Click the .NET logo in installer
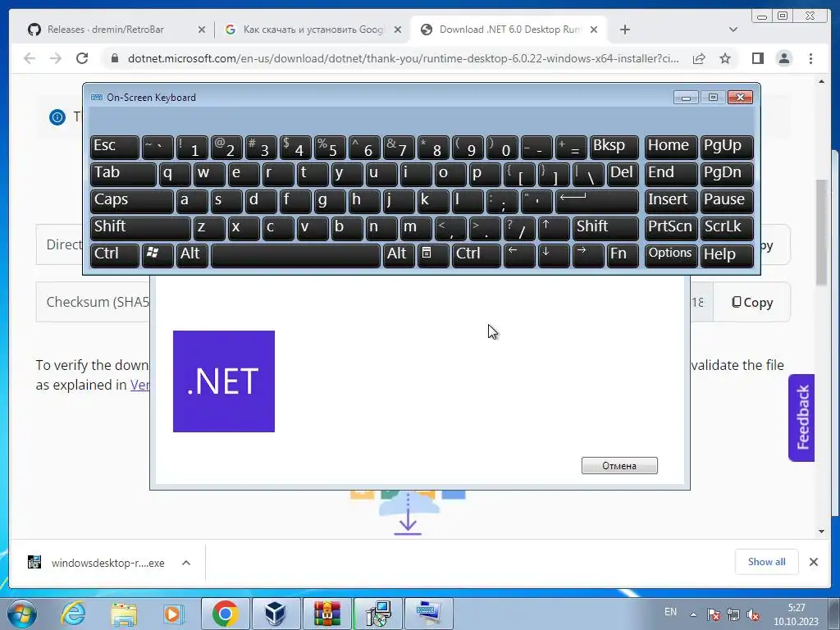840x630 pixels. [x=224, y=381]
